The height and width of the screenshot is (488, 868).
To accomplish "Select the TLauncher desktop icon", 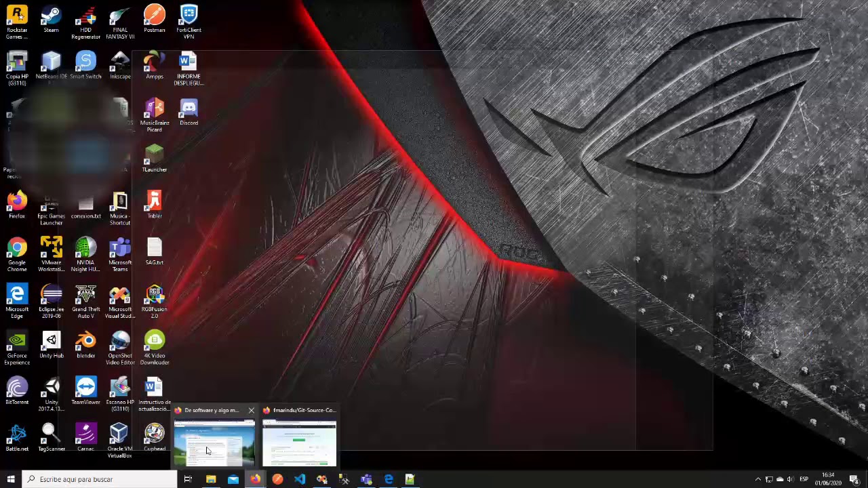I will click(154, 158).
